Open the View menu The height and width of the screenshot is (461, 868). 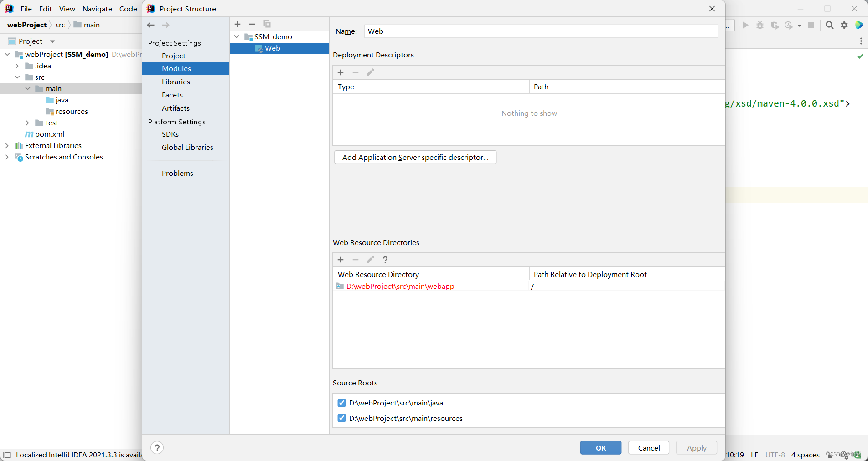67,9
